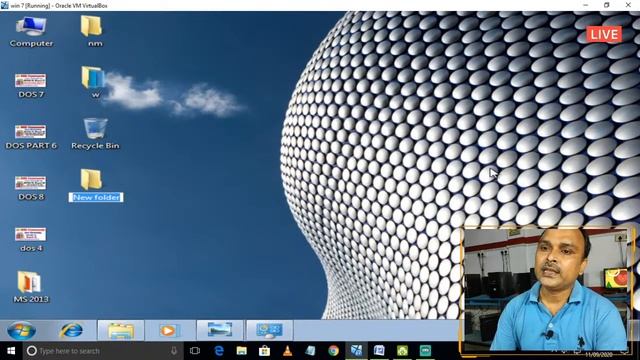640x360 pixels.
Task: Select the DOS 7 desktop file
Action: click(31, 86)
